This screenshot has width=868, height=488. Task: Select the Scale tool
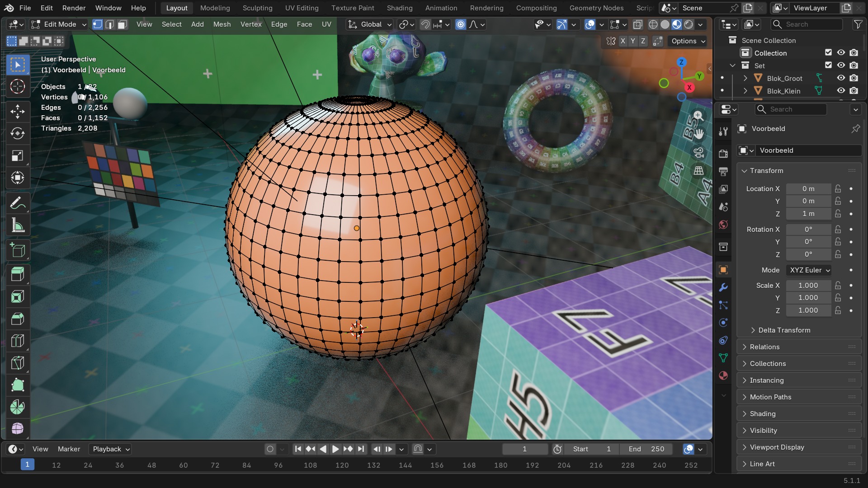pyautogui.click(x=18, y=156)
